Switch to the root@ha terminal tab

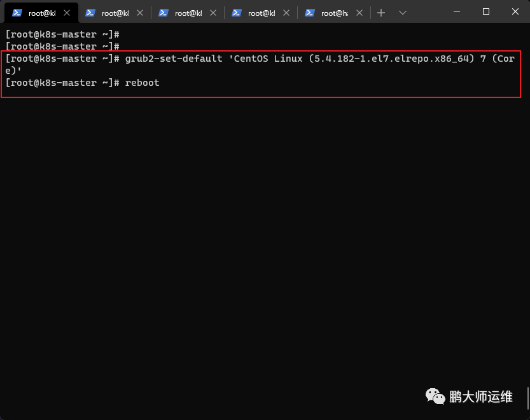tap(334, 13)
